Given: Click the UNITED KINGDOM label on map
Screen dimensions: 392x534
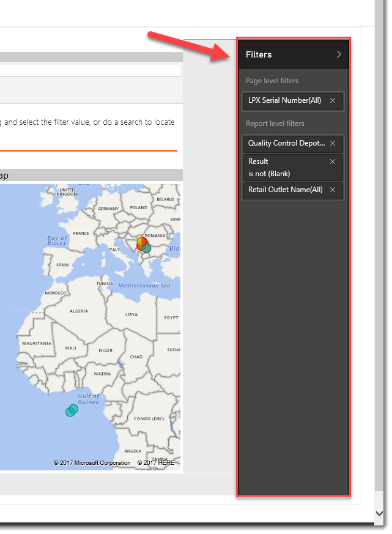Looking at the screenshot, I should 67,192.
